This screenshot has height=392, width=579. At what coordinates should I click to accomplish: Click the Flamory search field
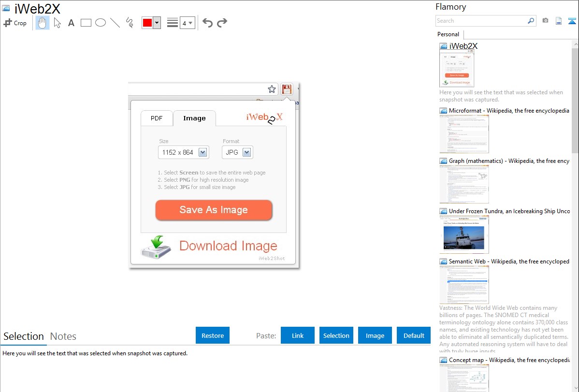click(x=481, y=21)
